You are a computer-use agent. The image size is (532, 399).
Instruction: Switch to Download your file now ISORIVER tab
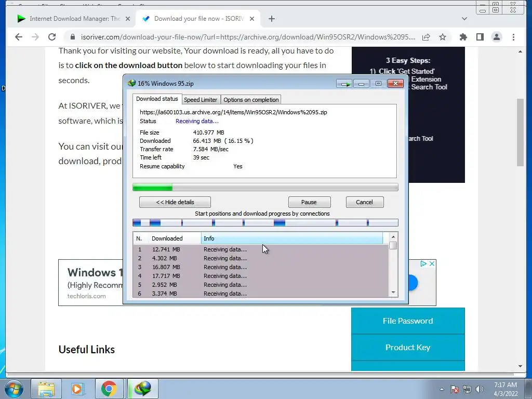(193, 19)
